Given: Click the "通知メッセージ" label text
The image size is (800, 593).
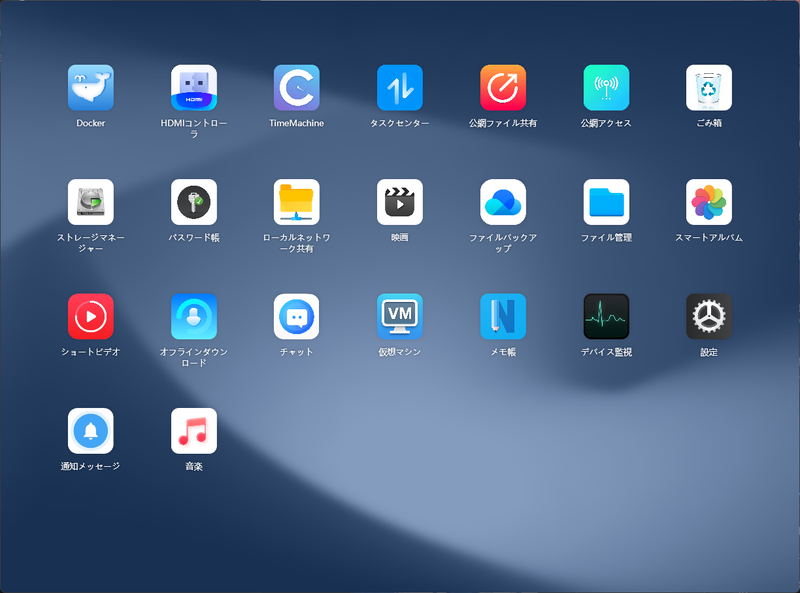Looking at the screenshot, I should coord(91,466).
